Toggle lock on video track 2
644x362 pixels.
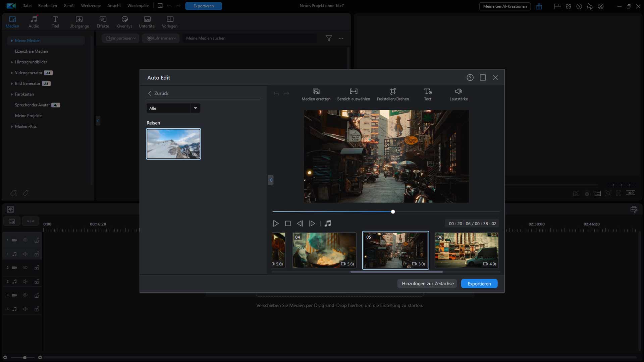37,268
